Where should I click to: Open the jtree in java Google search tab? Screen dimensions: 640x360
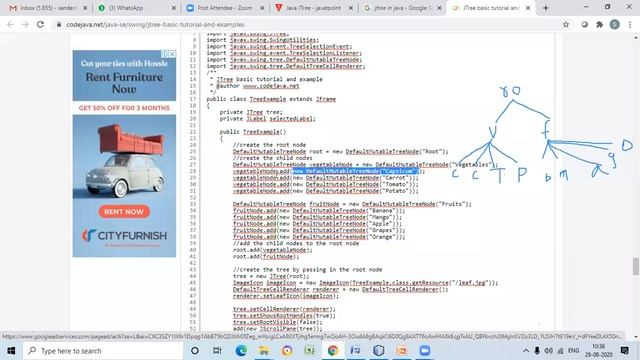[402, 8]
